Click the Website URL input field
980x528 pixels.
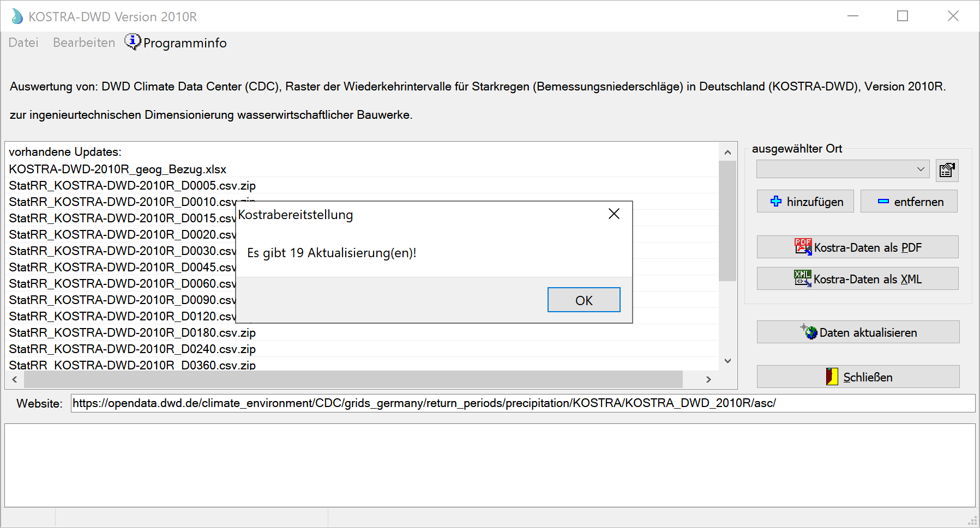pyautogui.click(x=522, y=403)
